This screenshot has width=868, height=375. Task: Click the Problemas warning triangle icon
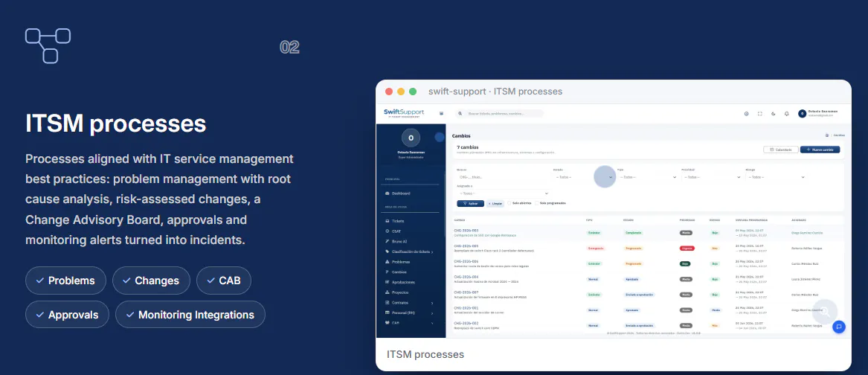point(388,261)
